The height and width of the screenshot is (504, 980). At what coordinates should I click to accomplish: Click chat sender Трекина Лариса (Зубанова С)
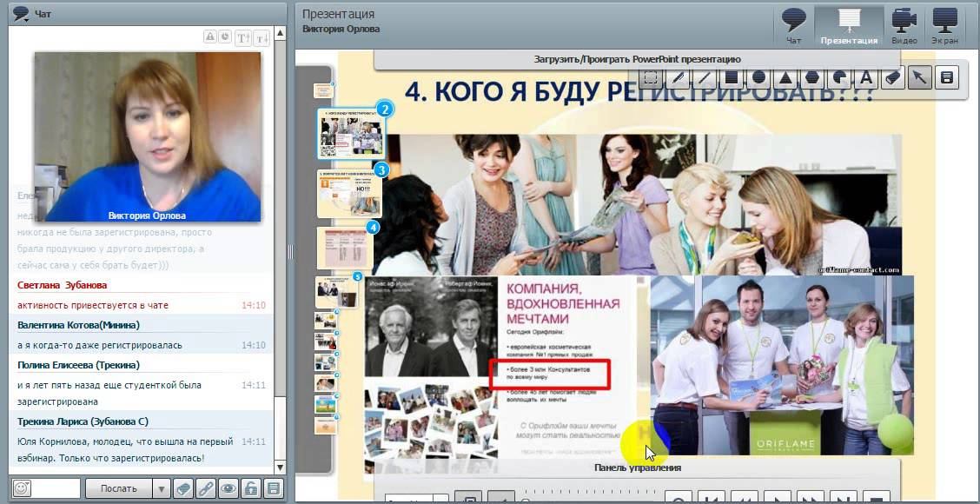click(83, 421)
